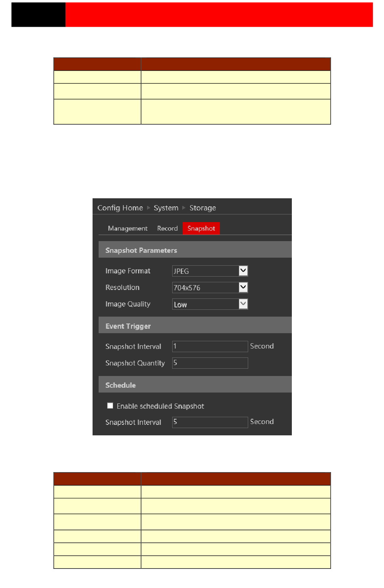The height and width of the screenshot is (588, 384).
Task: Switch to the Record tab
Action: pyautogui.click(x=167, y=229)
